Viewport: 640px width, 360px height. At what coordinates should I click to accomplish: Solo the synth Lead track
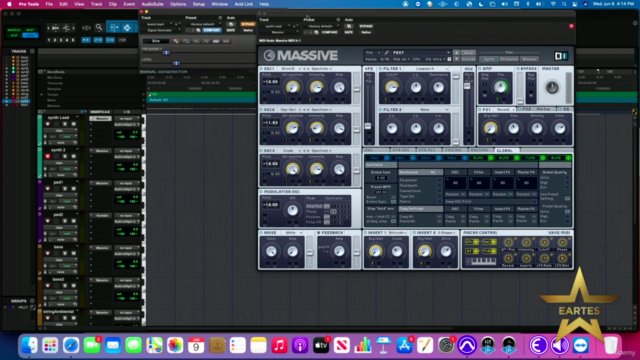(64, 124)
